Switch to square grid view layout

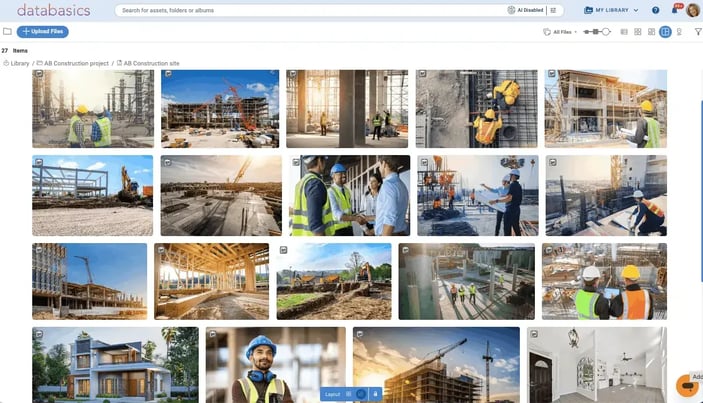(638, 32)
